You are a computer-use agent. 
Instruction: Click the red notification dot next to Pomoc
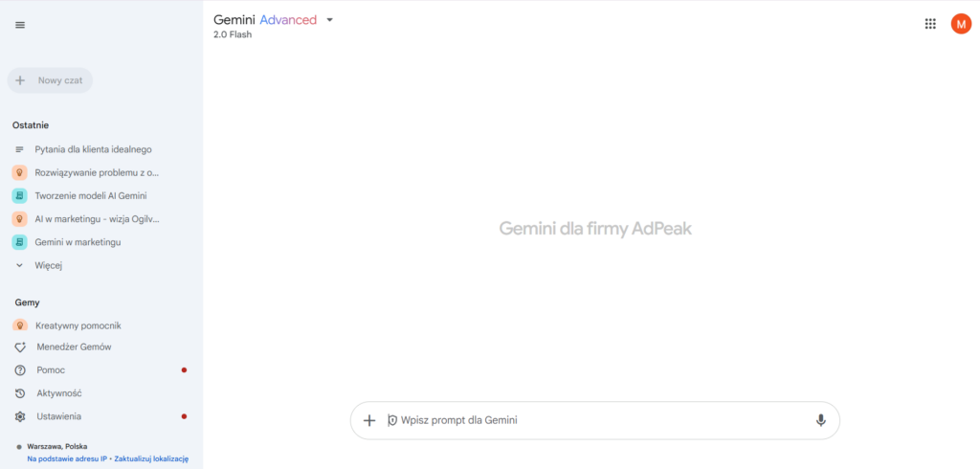[184, 370]
